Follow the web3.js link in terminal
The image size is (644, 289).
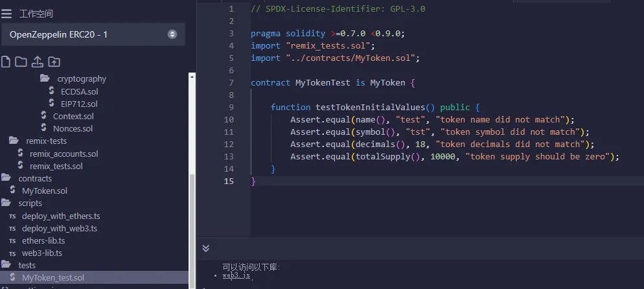tap(236, 275)
